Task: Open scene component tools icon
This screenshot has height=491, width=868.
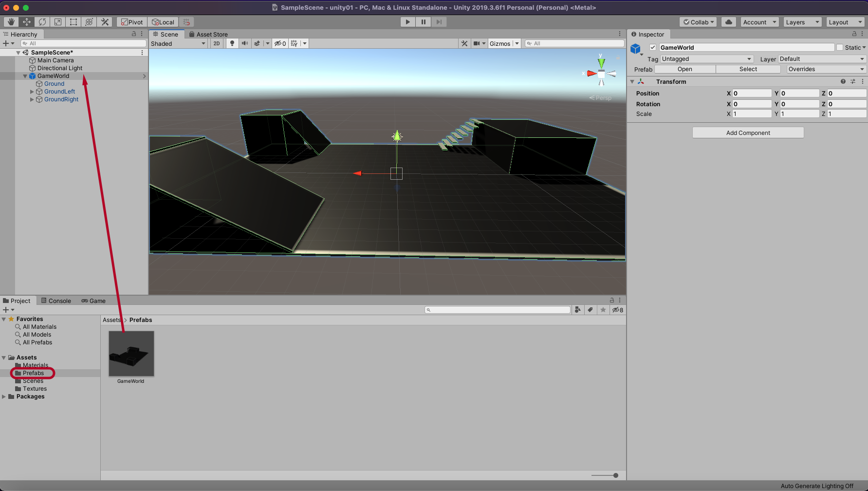Action: 464,43
